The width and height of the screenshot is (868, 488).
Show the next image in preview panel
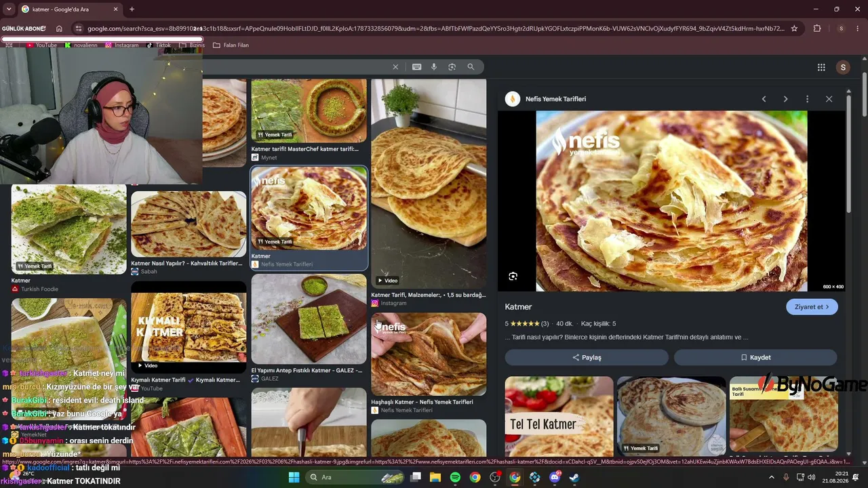point(785,99)
